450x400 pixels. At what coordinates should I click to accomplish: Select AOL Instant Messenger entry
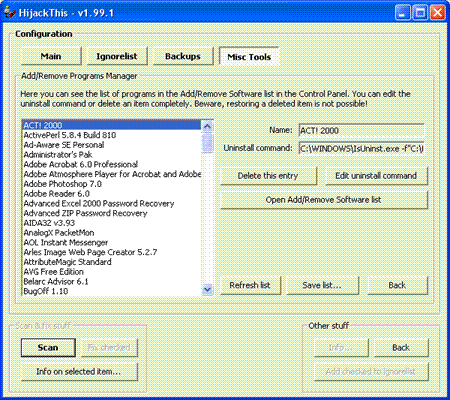pos(112,242)
